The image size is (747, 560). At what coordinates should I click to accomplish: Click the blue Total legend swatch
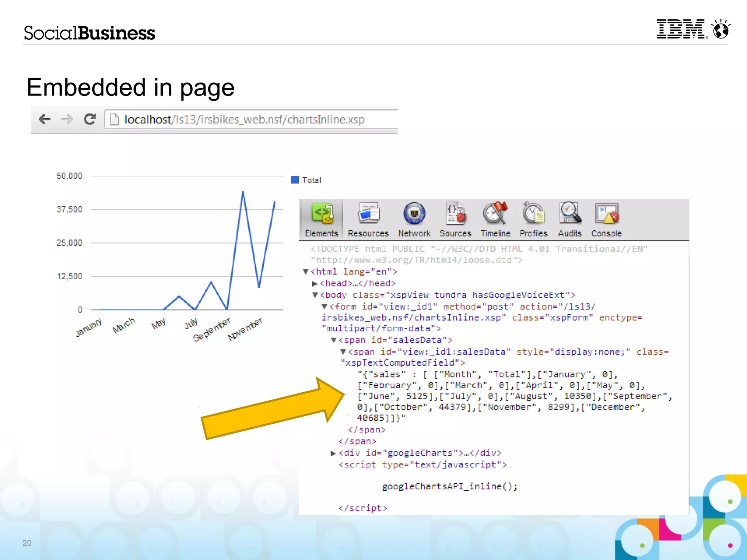pos(295,180)
